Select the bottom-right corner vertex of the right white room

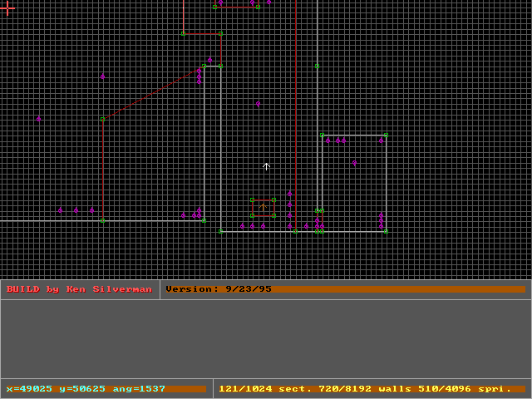click(x=386, y=231)
